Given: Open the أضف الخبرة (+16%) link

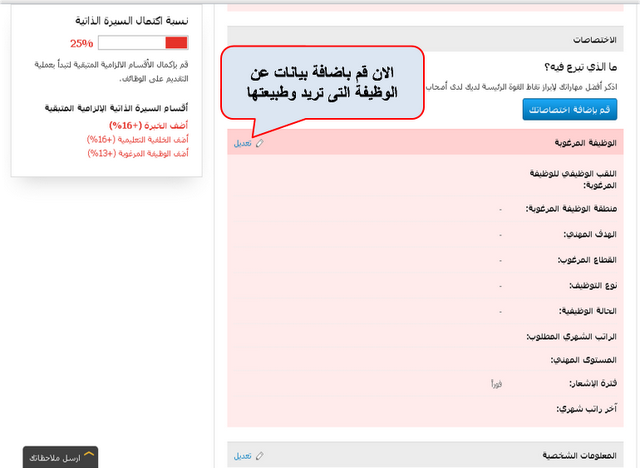Looking at the screenshot, I should 149,125.
